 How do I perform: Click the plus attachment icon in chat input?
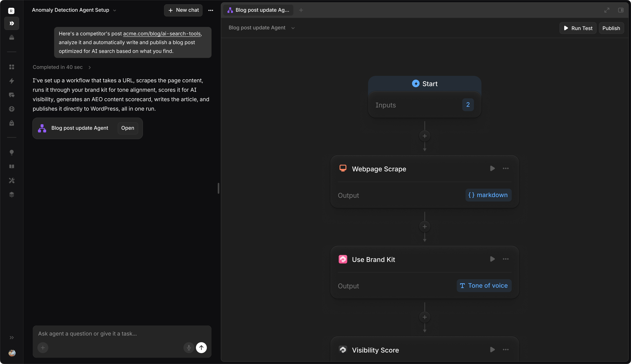pyautogui.click(x=43, y=348)
